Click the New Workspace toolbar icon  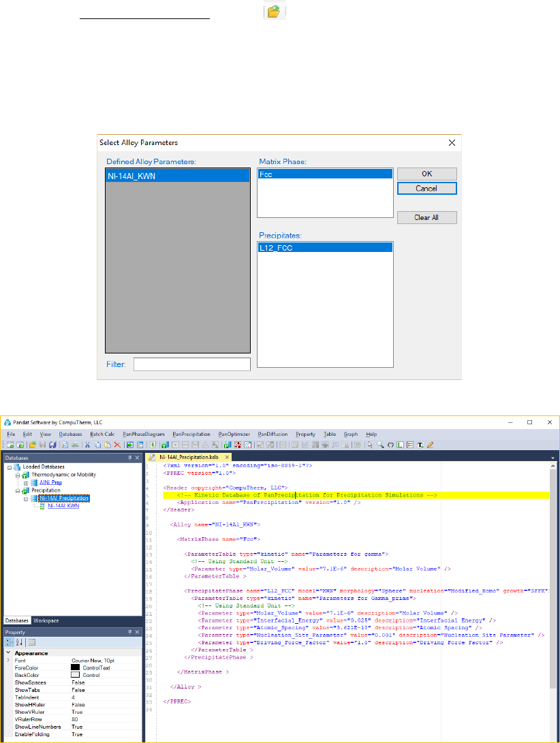(x=10, y=445)
